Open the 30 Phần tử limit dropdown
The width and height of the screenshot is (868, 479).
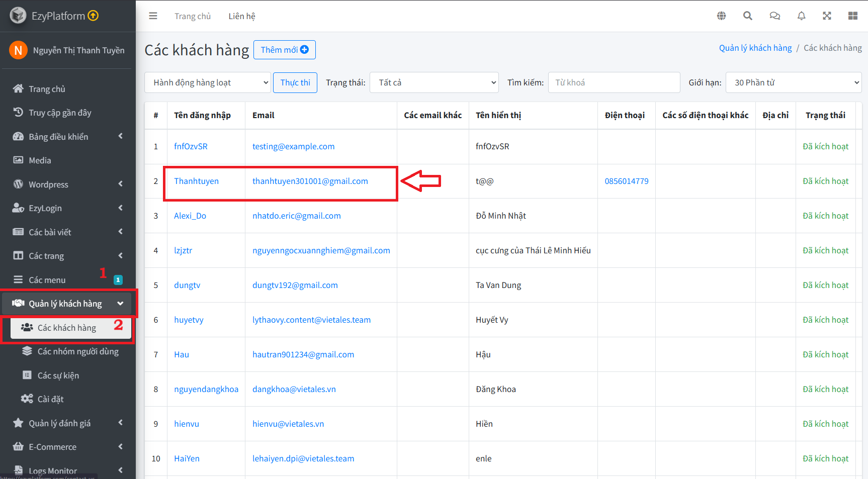click(794, 82)
